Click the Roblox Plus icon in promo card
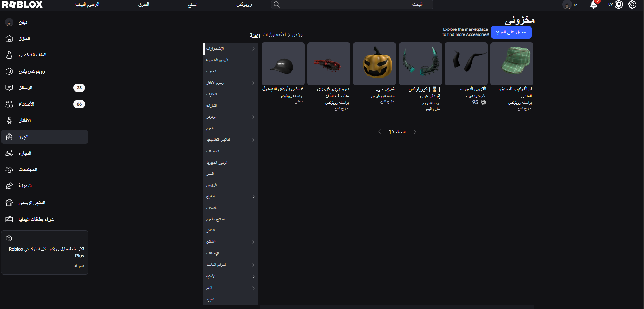The width and height of the screenshot is (644, 309). [x=9, y=238]
